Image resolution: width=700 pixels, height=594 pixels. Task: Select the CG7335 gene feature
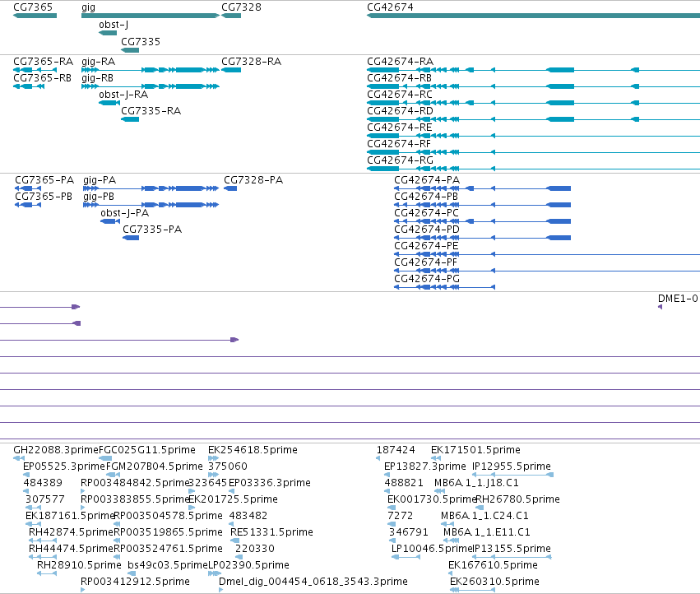point(130,49)
